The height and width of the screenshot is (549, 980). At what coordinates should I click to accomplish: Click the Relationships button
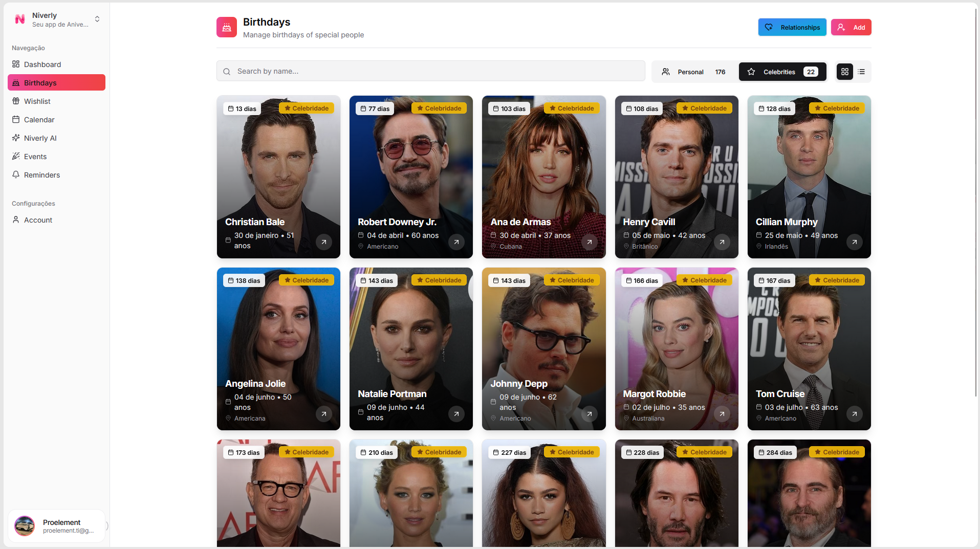click(792, 28)
